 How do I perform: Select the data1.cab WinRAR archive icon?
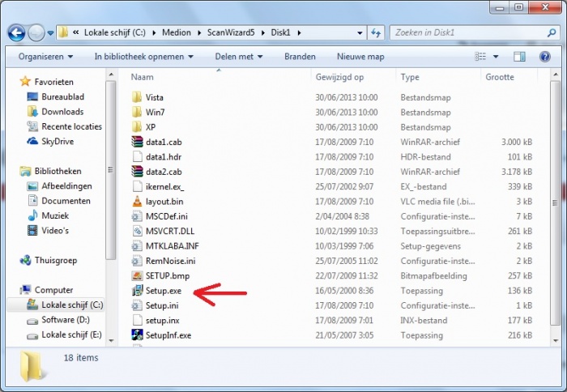tap(137, 142)
